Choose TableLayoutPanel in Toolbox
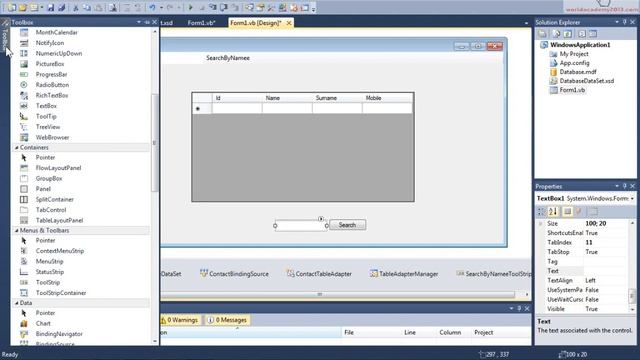The image size is (640, 360). tap(59, 220)
